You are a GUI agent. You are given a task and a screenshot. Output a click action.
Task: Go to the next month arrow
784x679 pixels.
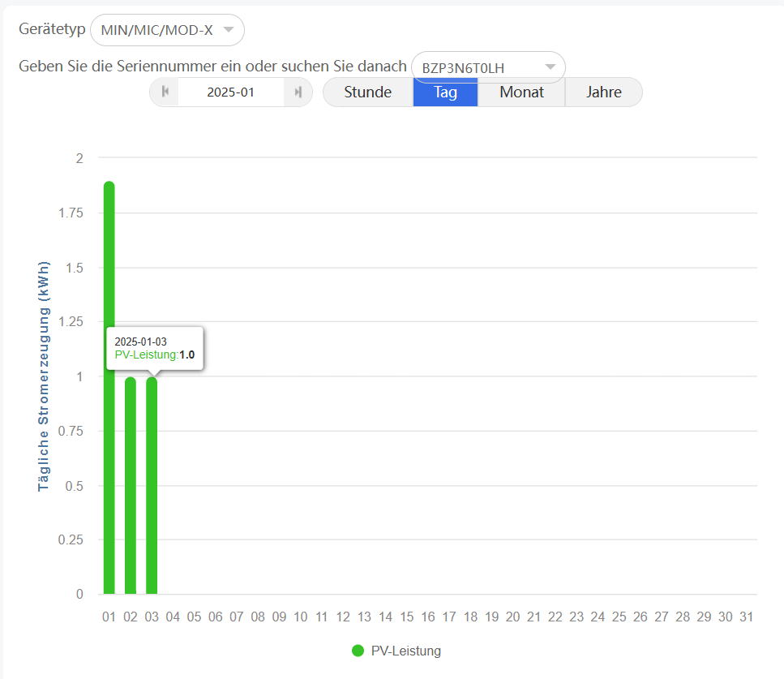coord(298,92)
